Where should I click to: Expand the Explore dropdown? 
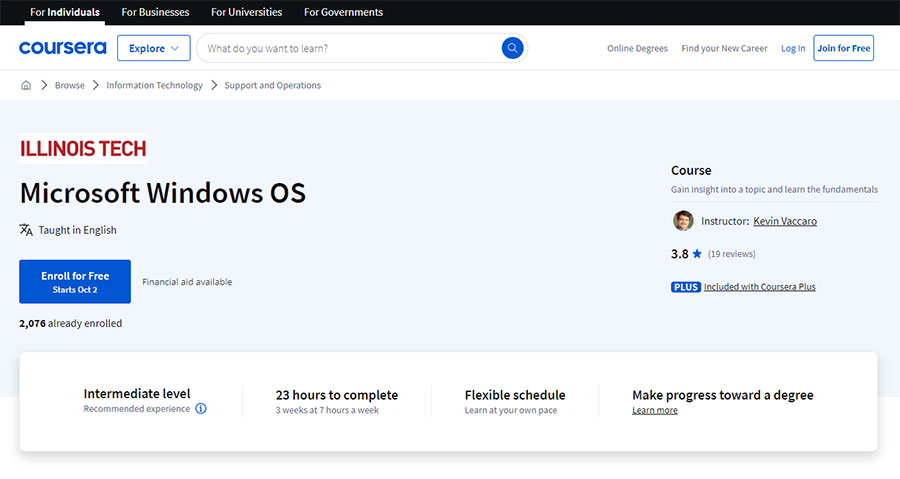pos(154,48)
